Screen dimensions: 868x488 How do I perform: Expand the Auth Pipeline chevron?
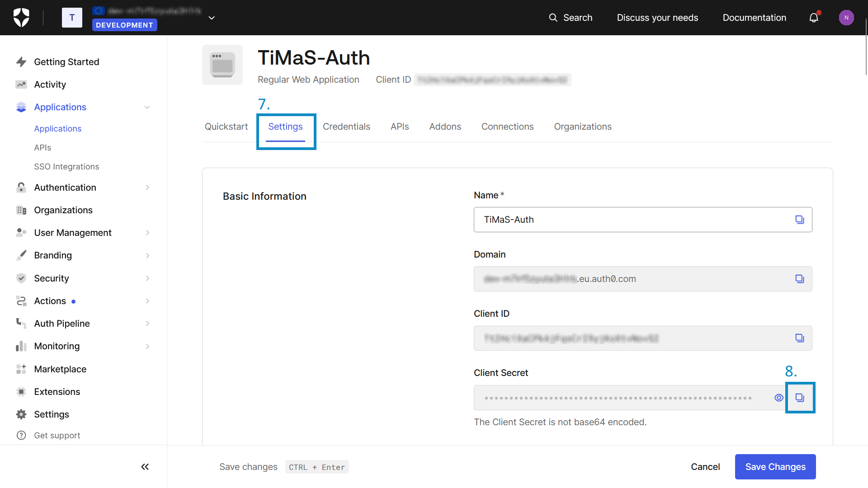pos(147,324)
